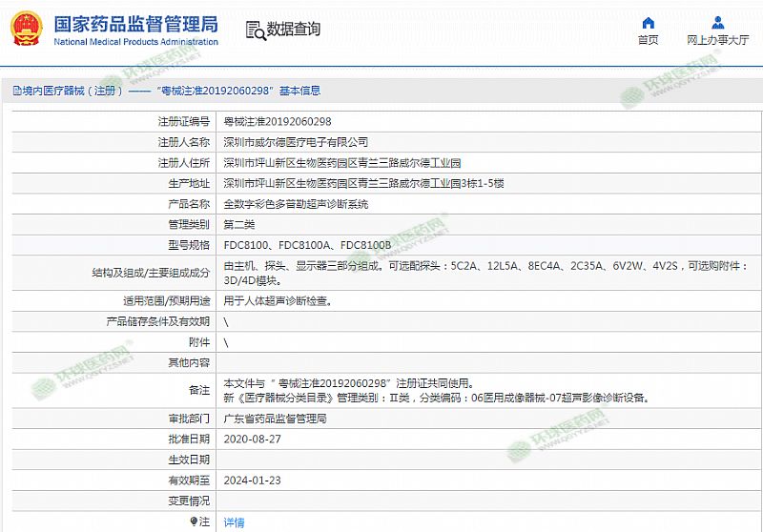This screenshot has width=763, height=532.
Task: Click the lightbulb note icon beside 注
Action: [195, 522]
